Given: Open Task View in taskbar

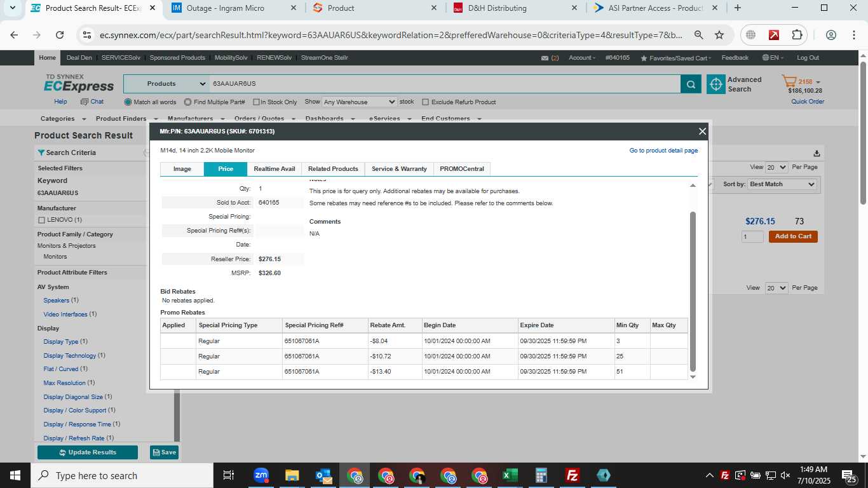Looking at the screenshot, I should (x=229, y=475).
